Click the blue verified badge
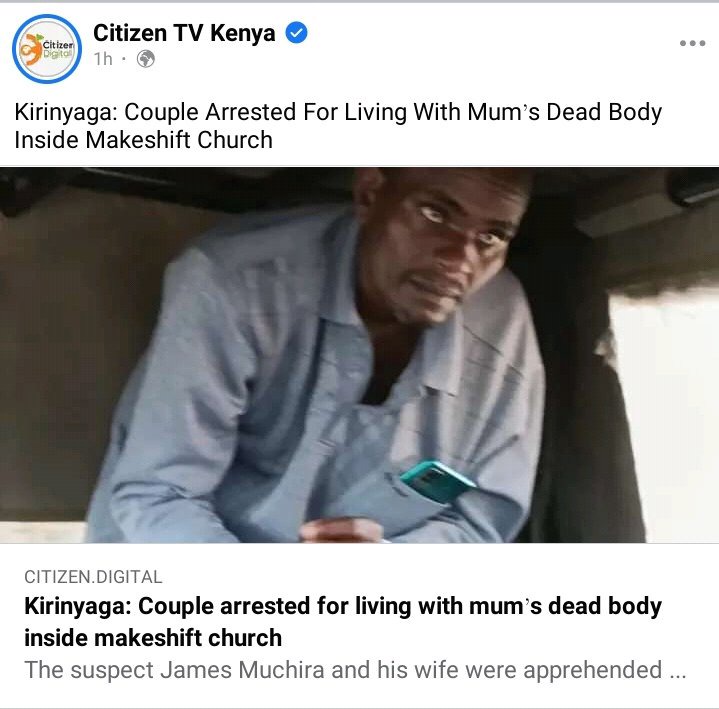 tap(296, 33)
